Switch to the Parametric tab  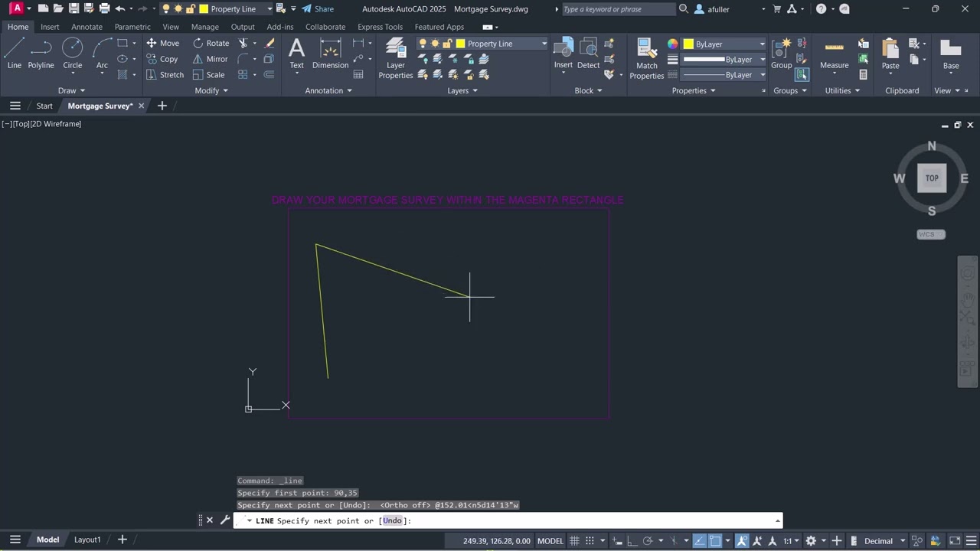132,27
